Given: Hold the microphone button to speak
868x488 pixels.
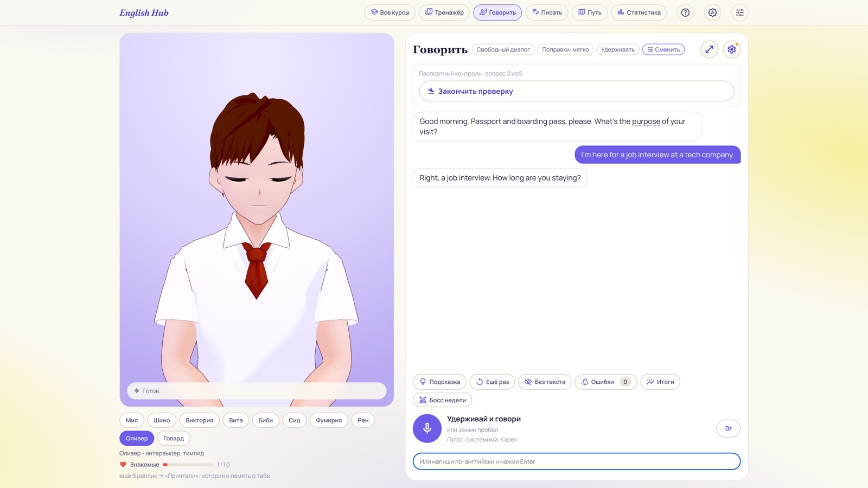Looking at the screenshot, I should point(427,428).
